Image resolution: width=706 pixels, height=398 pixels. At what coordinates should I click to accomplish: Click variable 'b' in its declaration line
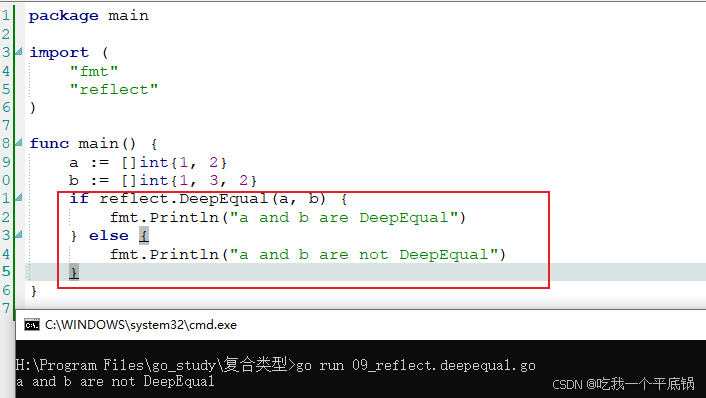click(x=74, y=180)
